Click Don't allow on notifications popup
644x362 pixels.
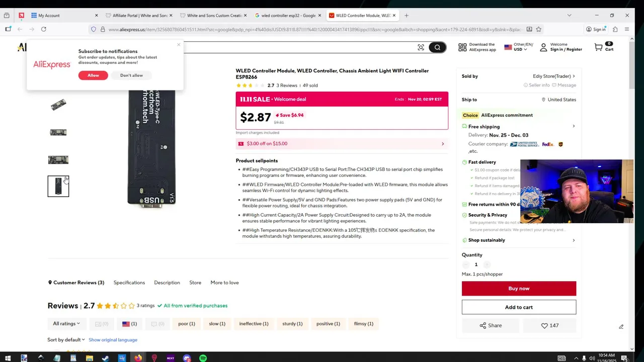[x=131, y=75]
